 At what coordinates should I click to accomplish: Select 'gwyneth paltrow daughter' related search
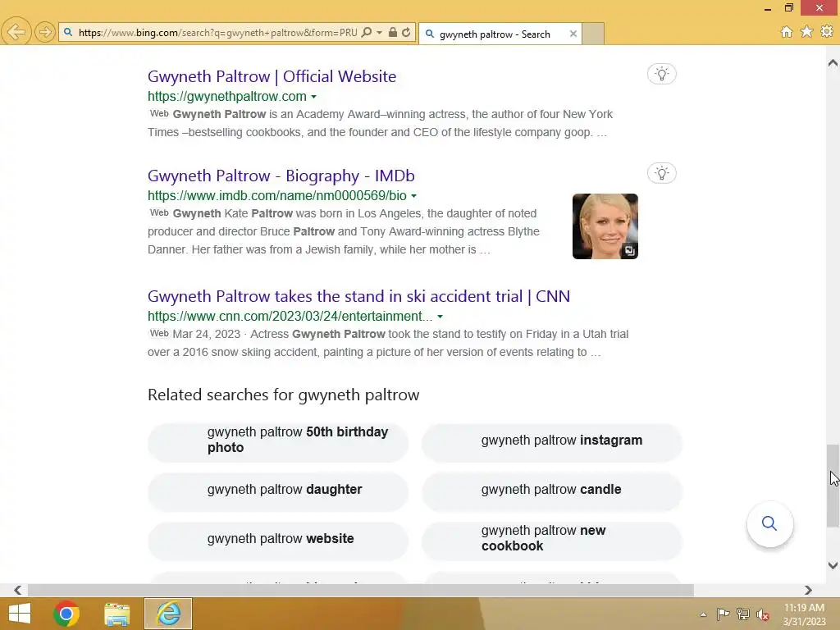[x=278, y=492]
